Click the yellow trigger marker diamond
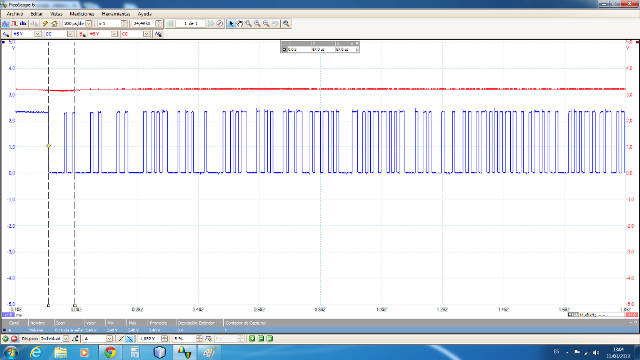Viewport: 640px width, 360px height. [x=49, y=146]
